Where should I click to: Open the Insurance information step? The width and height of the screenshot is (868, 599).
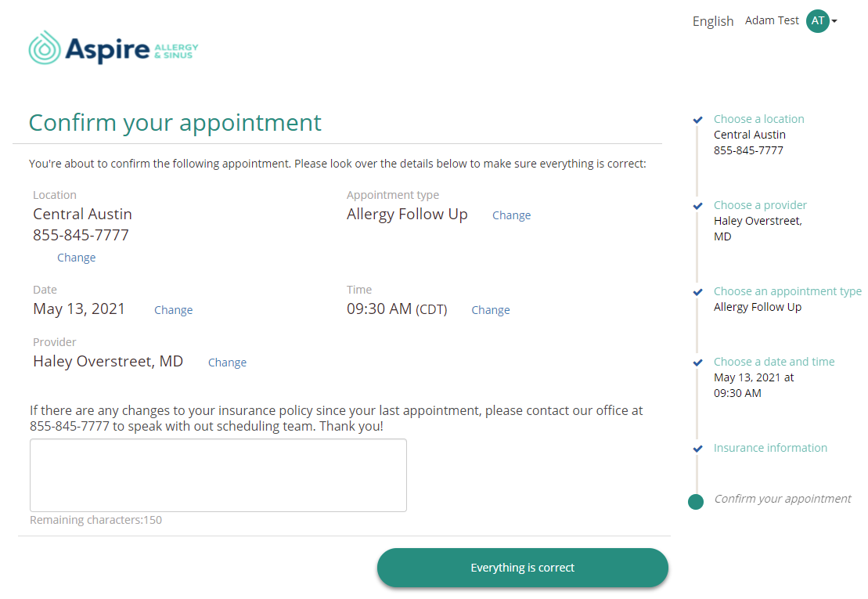770,448
